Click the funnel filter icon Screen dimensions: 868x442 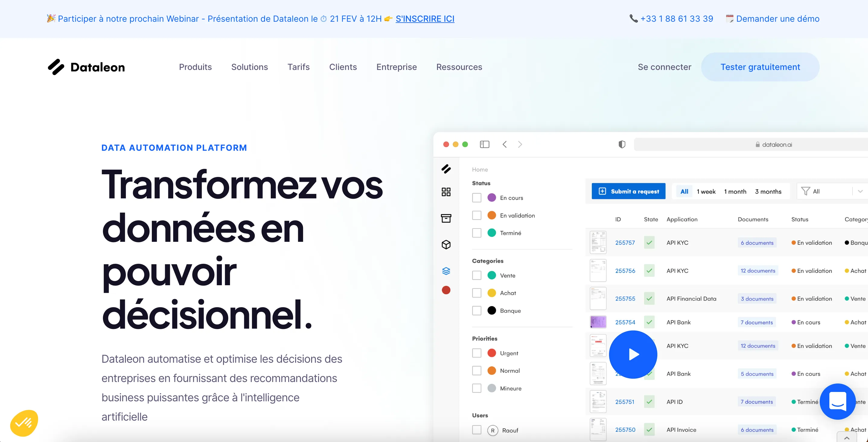805,191
